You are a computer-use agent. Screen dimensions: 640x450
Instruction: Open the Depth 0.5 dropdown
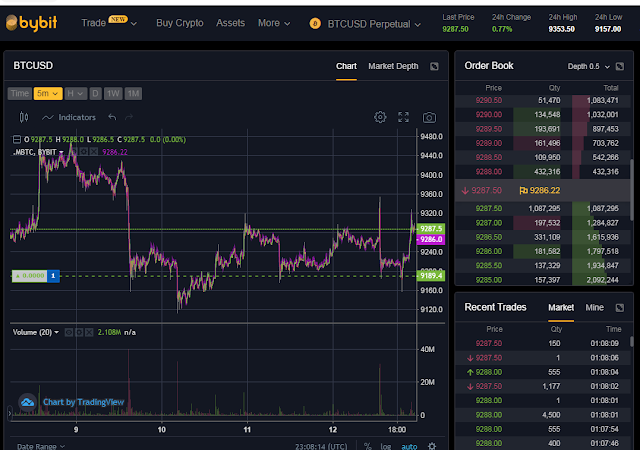(588, 67)
